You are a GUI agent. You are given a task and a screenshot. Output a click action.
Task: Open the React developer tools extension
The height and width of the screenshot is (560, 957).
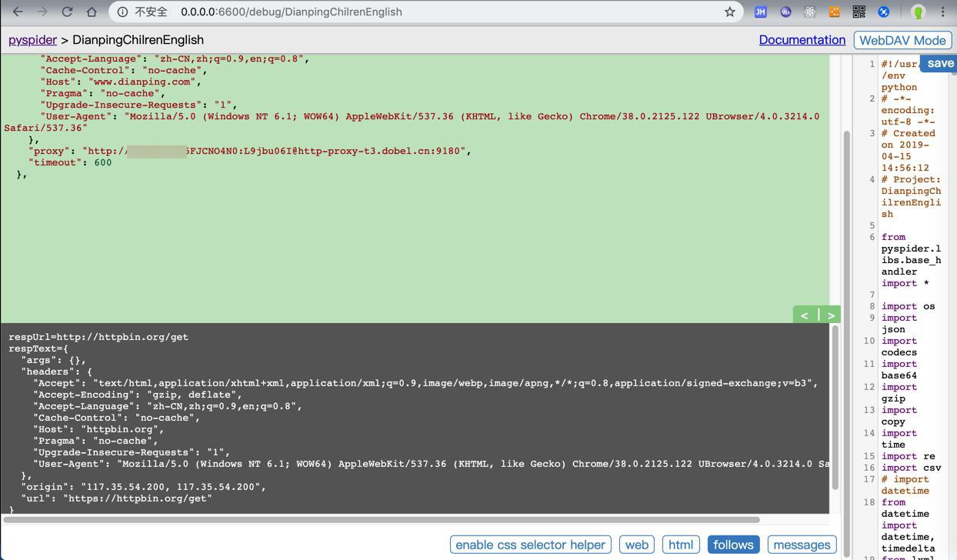pos(810,12)
